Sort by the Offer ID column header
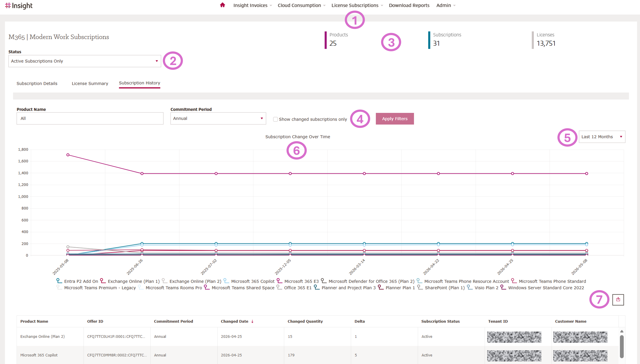 (95, 321)
